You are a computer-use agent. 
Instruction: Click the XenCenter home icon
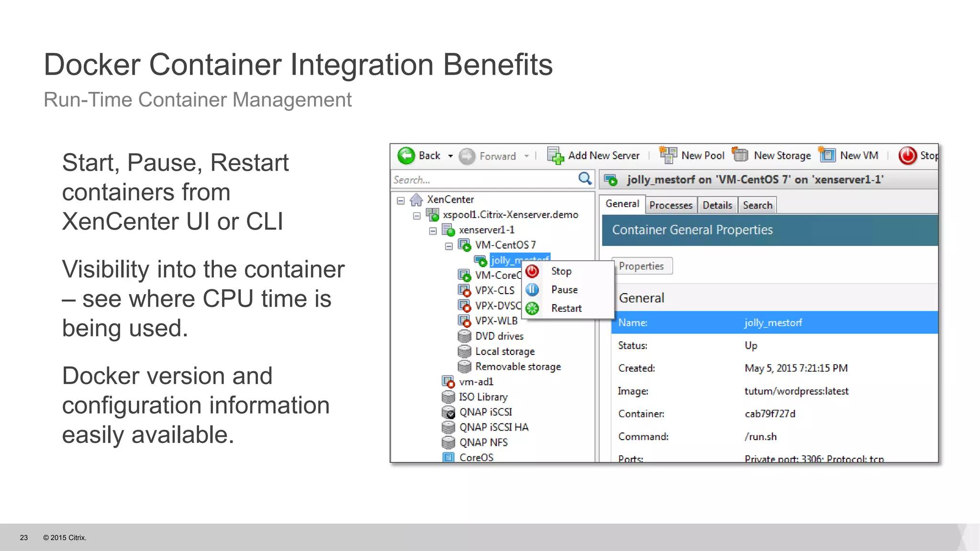pos(416,199)
